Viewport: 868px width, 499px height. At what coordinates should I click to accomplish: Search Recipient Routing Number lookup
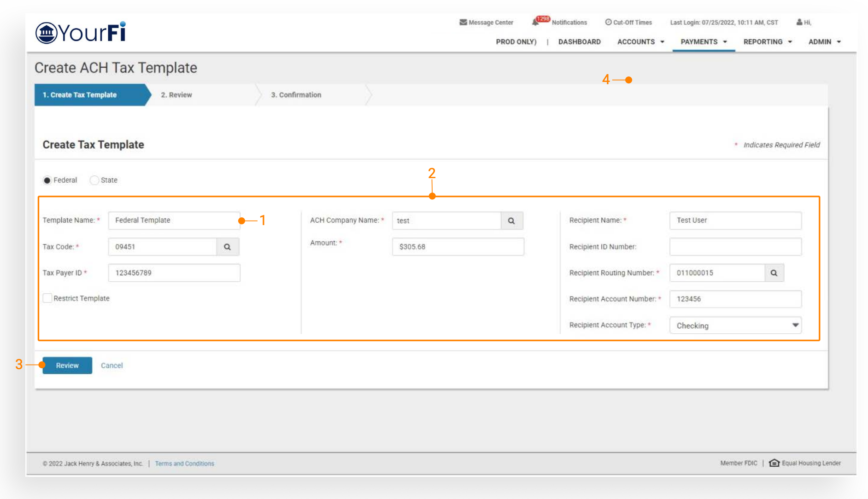774,273
